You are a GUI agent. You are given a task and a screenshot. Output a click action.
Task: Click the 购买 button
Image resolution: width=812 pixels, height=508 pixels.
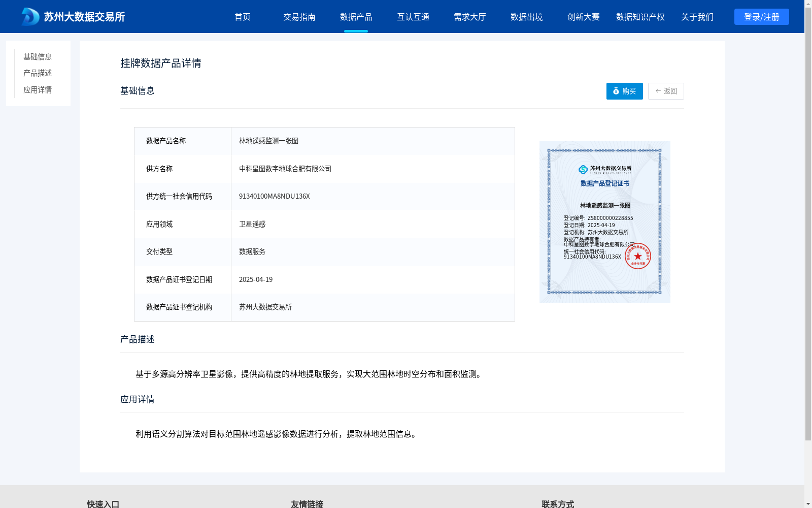click(625, 91)
